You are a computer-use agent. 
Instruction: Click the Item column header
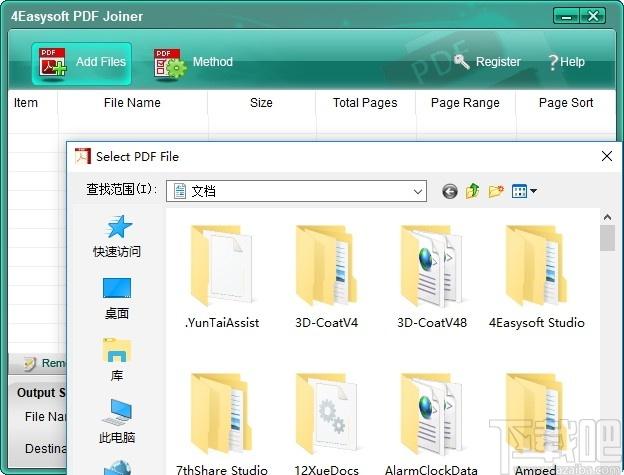pos(26,103)
